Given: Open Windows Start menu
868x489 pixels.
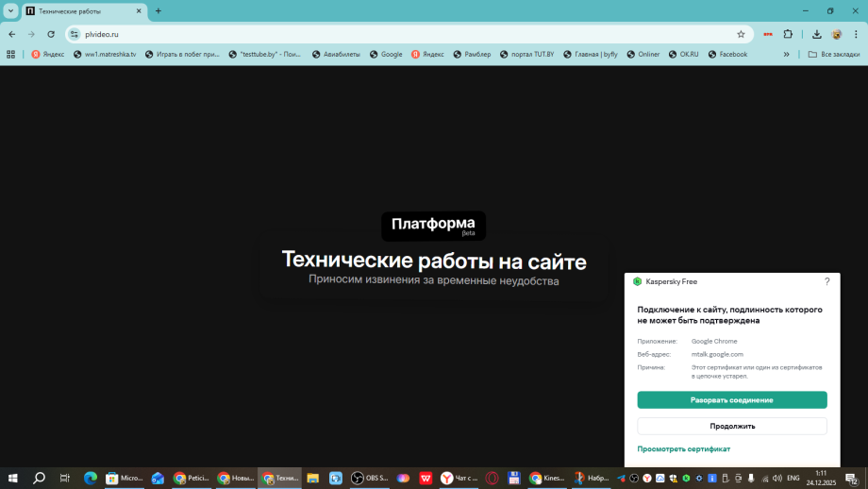Looking at the screenshot, I should pos(13,478).
